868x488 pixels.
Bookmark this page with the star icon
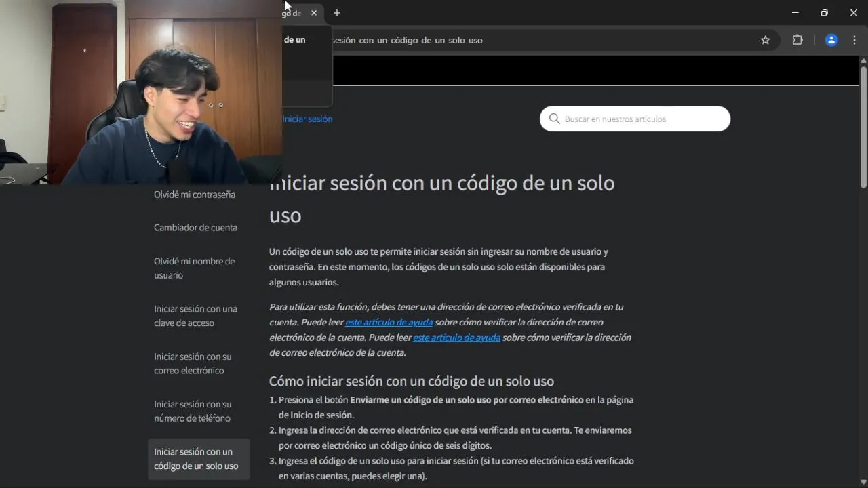766,40
